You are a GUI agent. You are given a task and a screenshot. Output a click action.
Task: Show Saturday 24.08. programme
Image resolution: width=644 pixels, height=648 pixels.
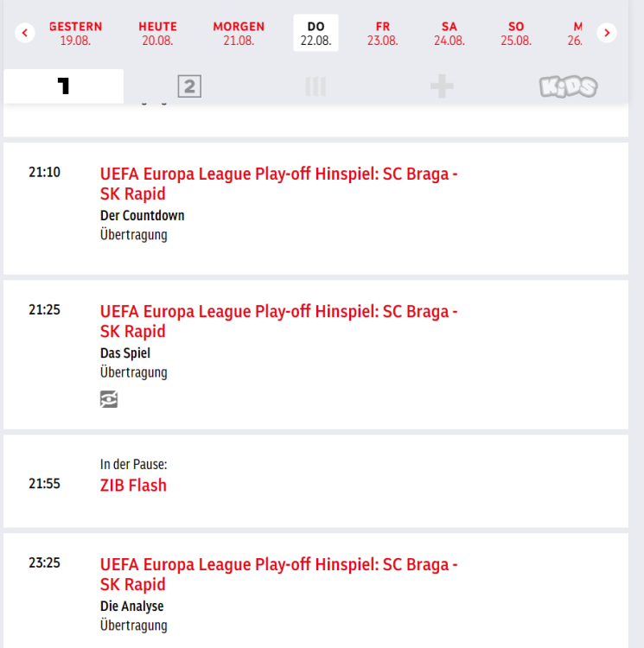(450, 33)
